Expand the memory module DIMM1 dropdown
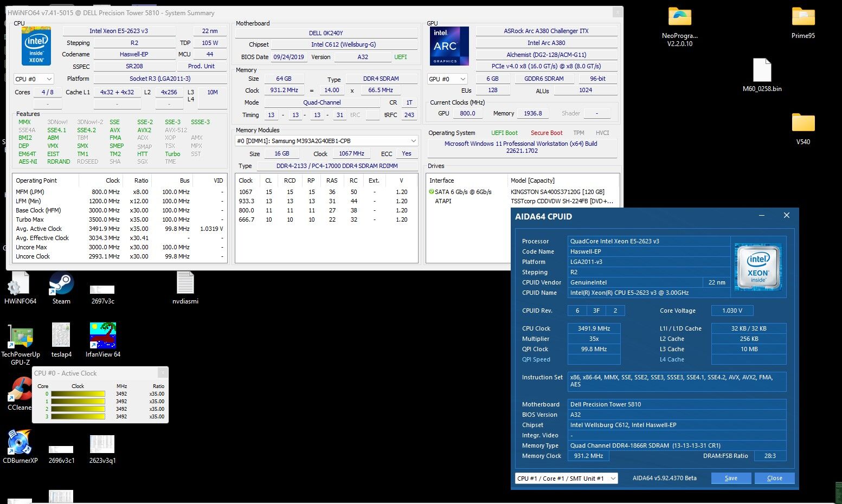 [x=326, y=141]
